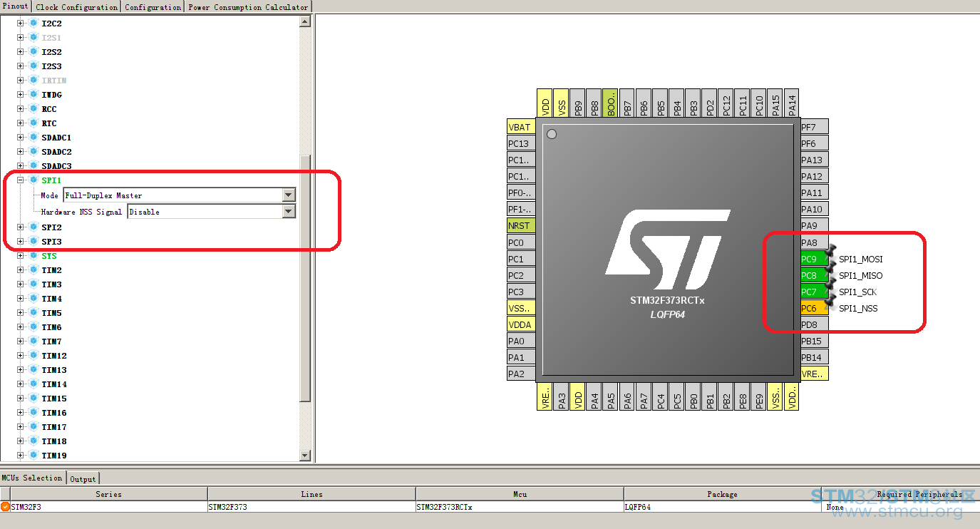Click the IWDG peripheral icon

33,95
